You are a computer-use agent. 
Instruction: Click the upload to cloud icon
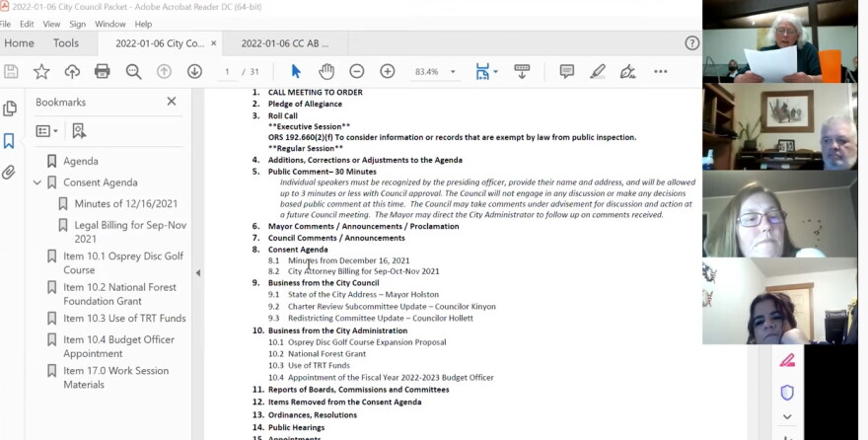[x=72, y=71]
